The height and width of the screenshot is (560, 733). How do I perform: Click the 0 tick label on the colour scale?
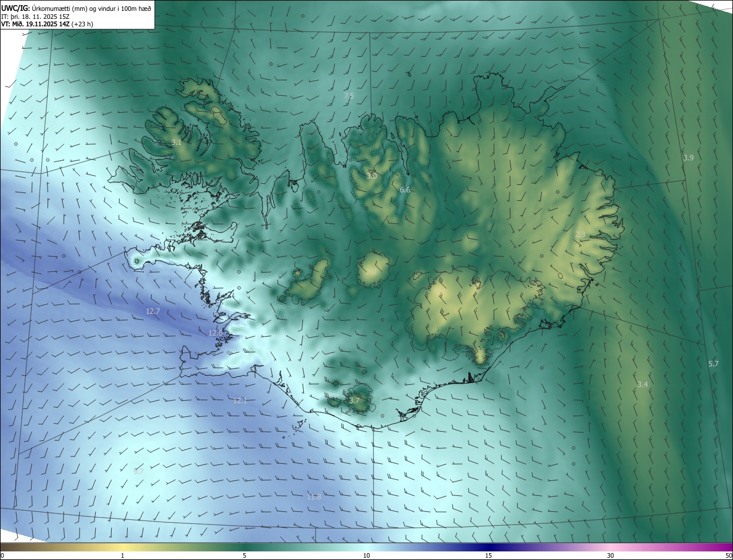pos(2,556)
